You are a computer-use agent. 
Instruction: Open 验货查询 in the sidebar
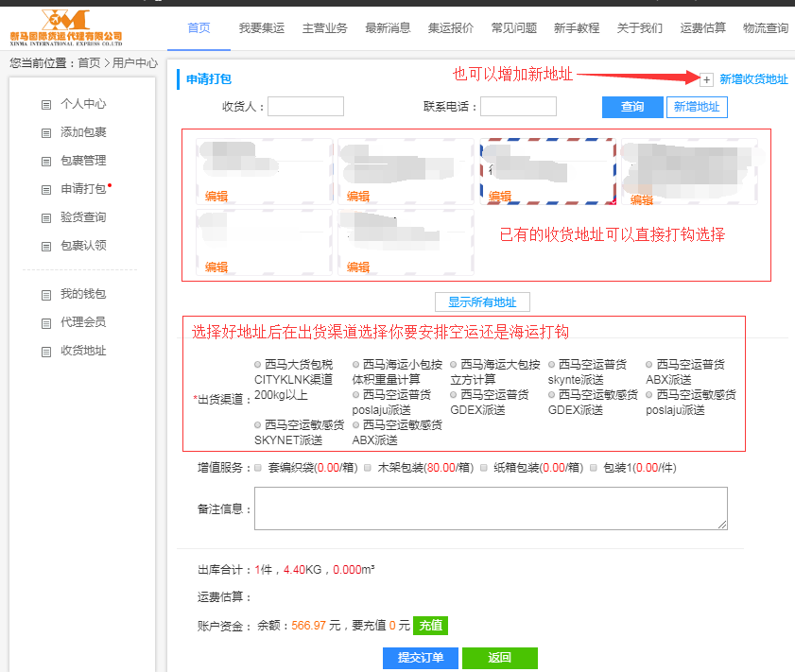click(83, 217)
